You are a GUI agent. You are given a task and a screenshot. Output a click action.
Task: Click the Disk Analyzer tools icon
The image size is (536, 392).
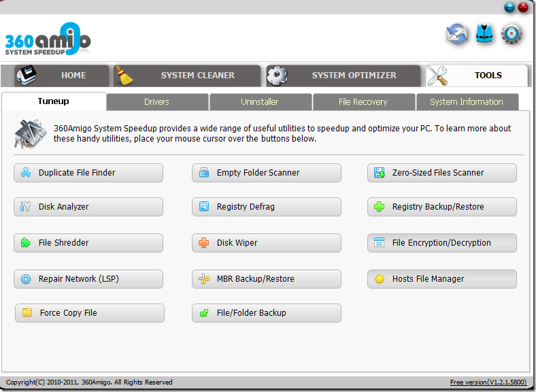click(x=25, y=206)
